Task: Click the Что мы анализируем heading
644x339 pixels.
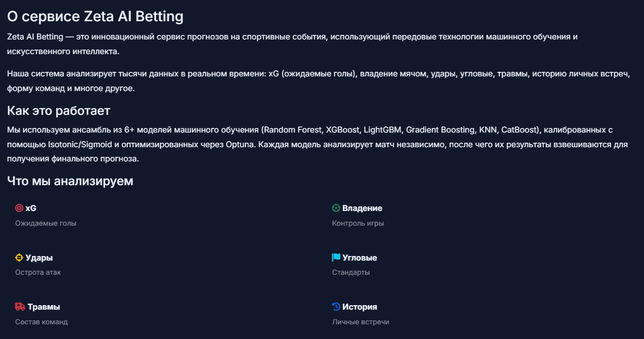Action: tap(70, 181)
